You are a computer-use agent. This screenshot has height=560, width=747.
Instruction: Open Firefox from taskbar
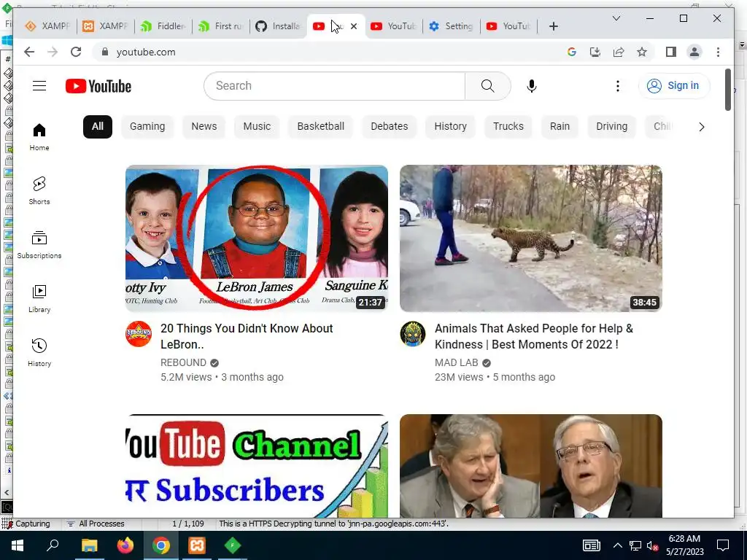click(x=125, y=545)
